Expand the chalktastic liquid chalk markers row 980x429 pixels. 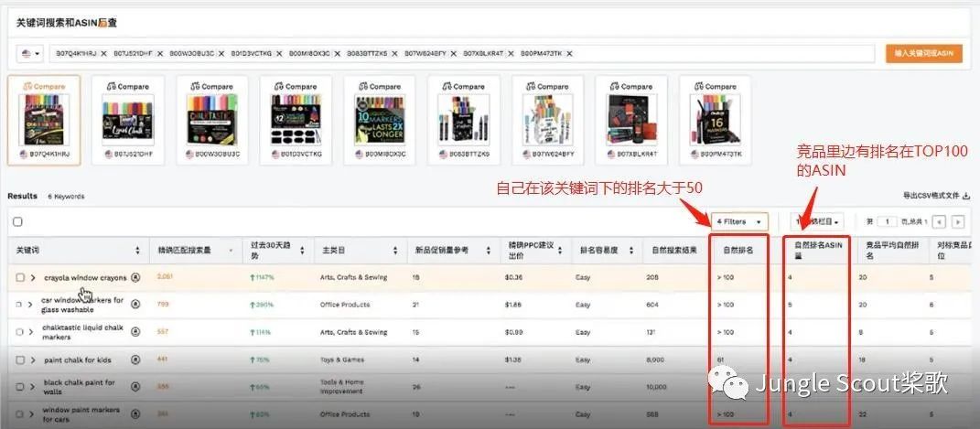(x=31, y=332)
